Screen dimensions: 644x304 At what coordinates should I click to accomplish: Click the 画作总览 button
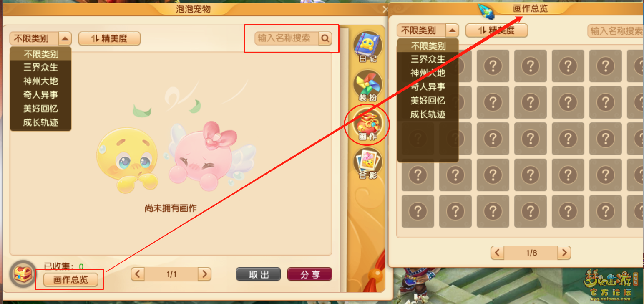pos(71,280)
